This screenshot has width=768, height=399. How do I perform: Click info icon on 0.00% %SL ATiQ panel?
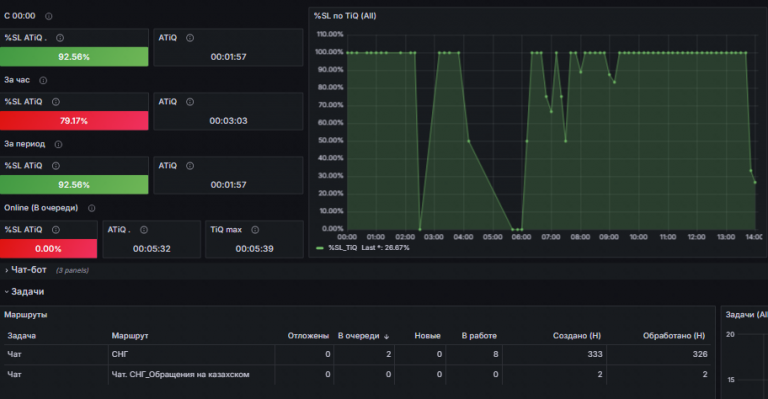tap(56, 230)
